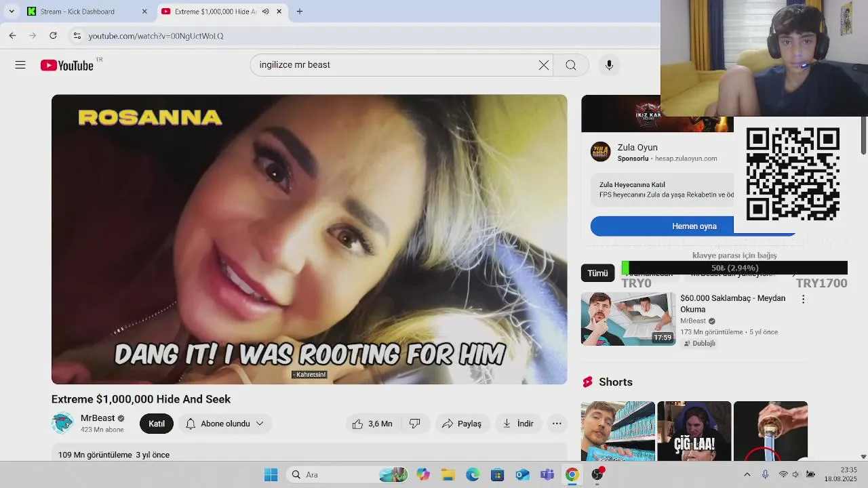Click the browser back arrow
This screenshot has width=868, height=488.
12,35
